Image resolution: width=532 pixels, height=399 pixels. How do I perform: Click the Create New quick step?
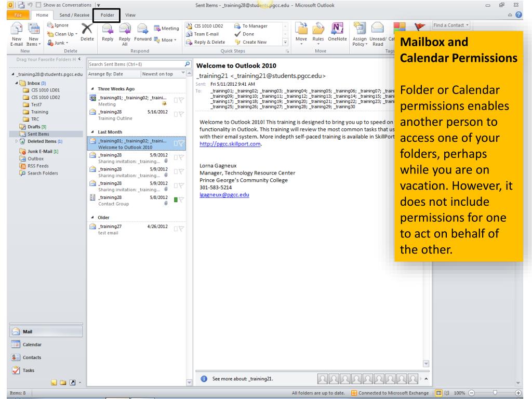[x=251, y=42]
